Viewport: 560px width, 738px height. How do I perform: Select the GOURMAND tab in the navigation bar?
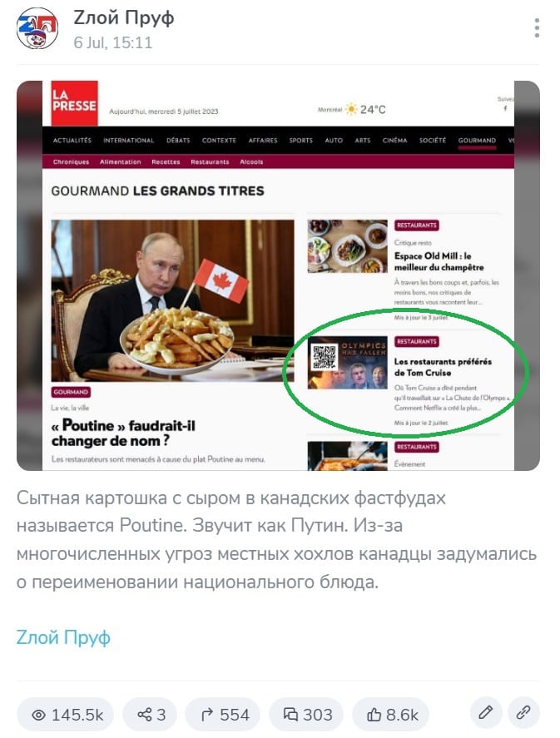pyautogui.click(x=477, y=141)
